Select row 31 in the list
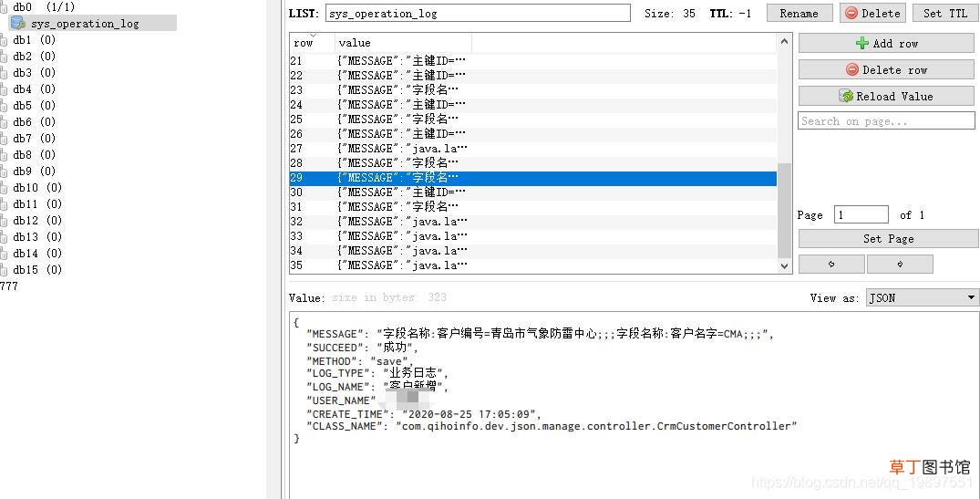 533,206
